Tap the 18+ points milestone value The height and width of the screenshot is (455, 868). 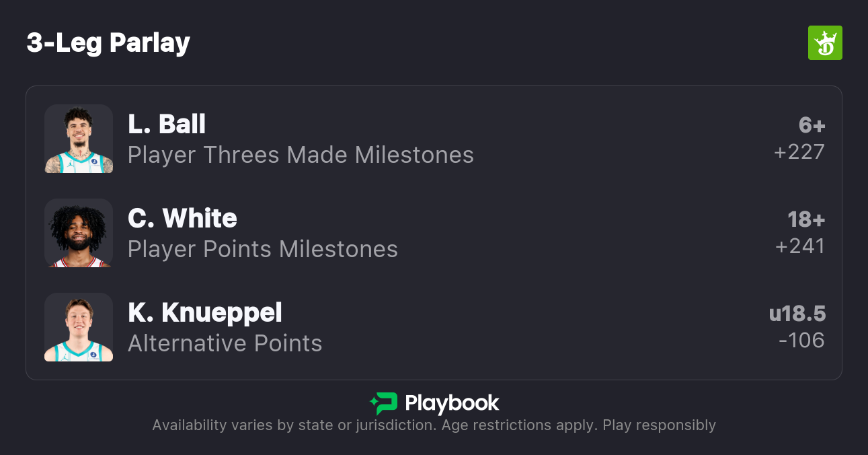tap(806, 219)
